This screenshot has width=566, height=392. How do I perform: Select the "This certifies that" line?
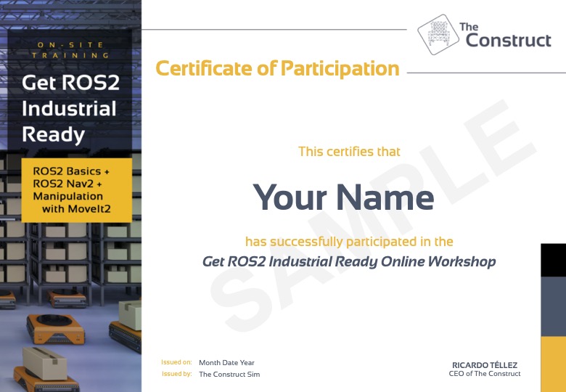click(349, 152)
